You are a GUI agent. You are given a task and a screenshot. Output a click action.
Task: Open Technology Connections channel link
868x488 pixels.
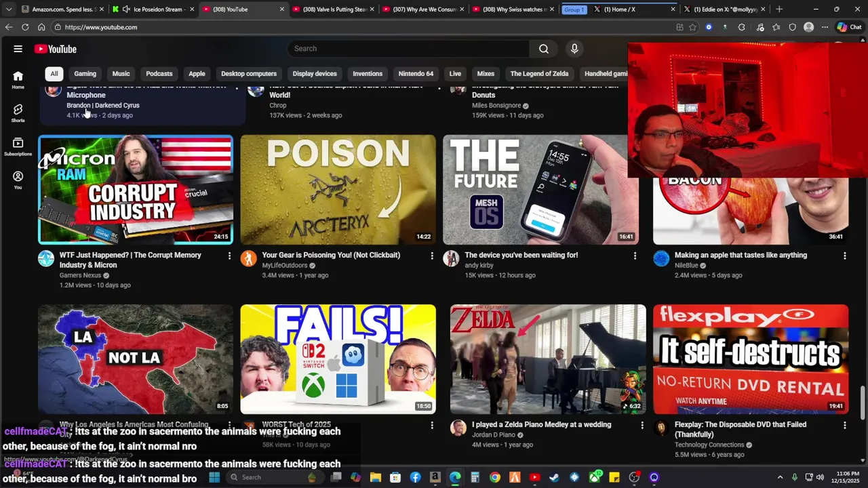(x=709, y=445)
